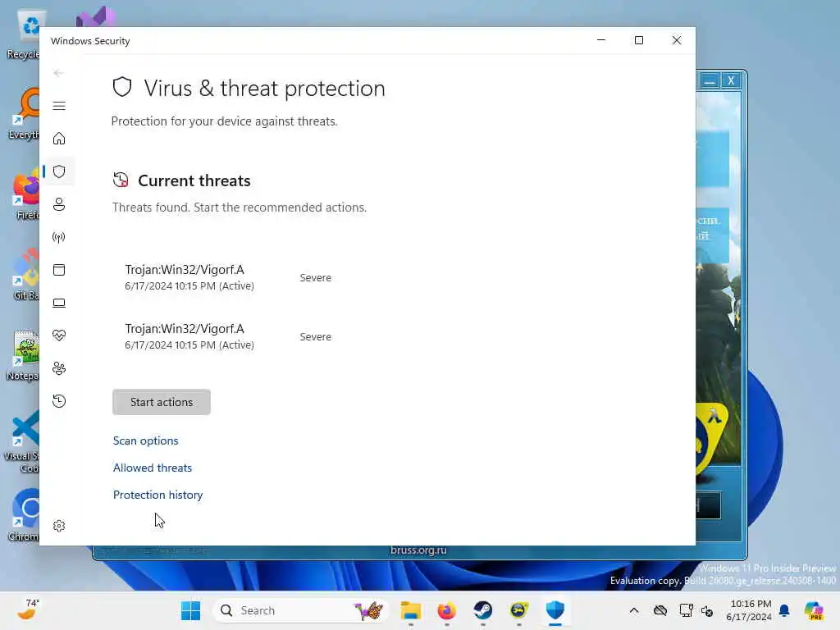Open Steam from the taskbar

[482, 610]
